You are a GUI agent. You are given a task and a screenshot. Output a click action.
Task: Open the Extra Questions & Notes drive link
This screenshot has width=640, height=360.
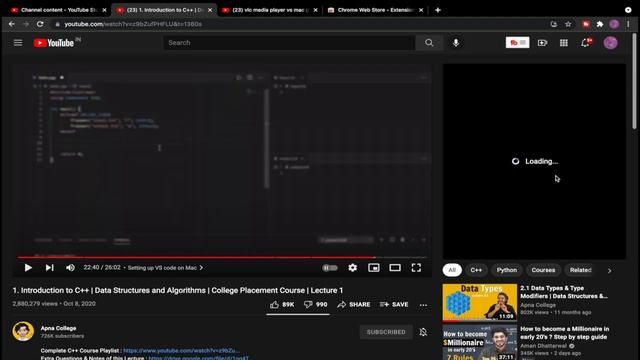click(x=198, y=358)
